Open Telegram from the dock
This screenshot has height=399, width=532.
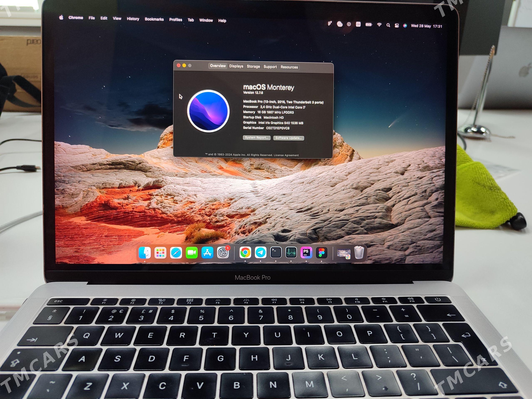pos(260,252)
